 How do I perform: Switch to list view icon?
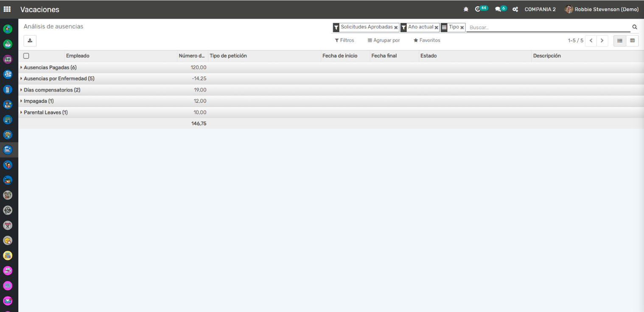coord(620,41)
